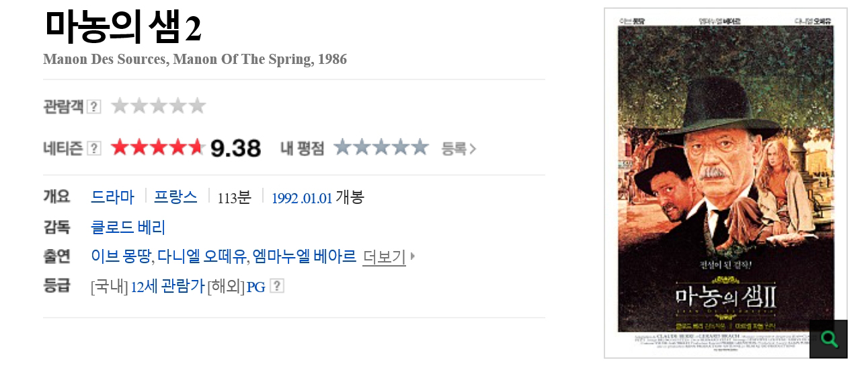Click the help icon beside 네티즌
Image resolution: width=868 pixels, height=387 pixels.
click(x=94, y=148)
